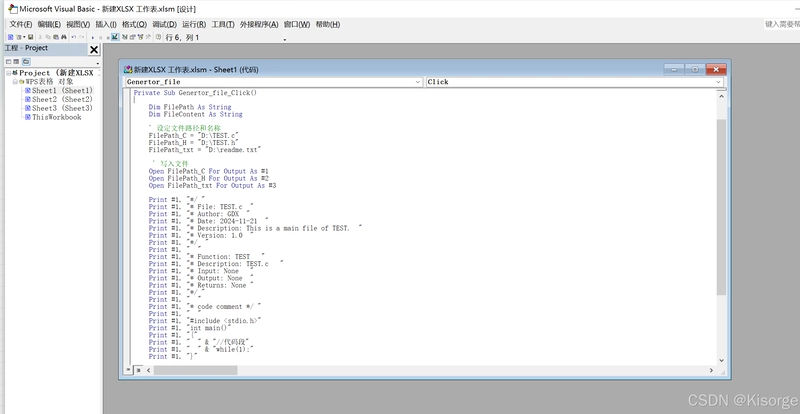
Task: Collapse the WPS表格 对象 folder node
Action: coord(15,82)
